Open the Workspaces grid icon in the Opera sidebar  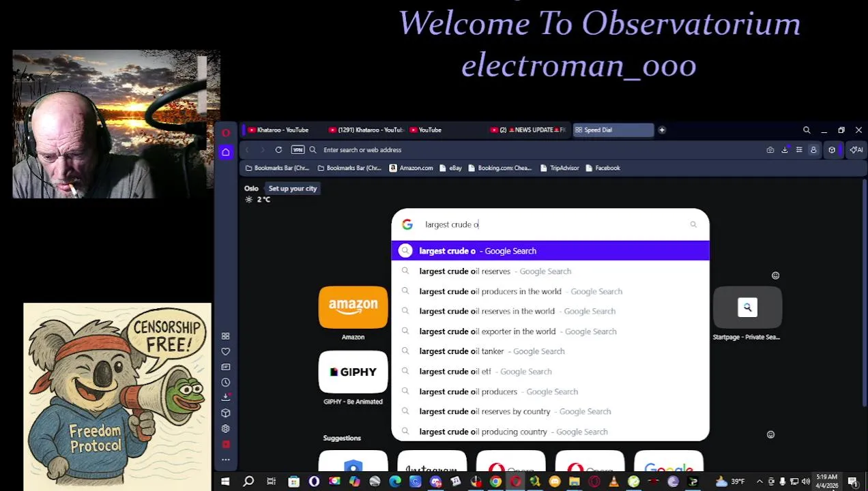pyautogui.click(x=226, y=336)
